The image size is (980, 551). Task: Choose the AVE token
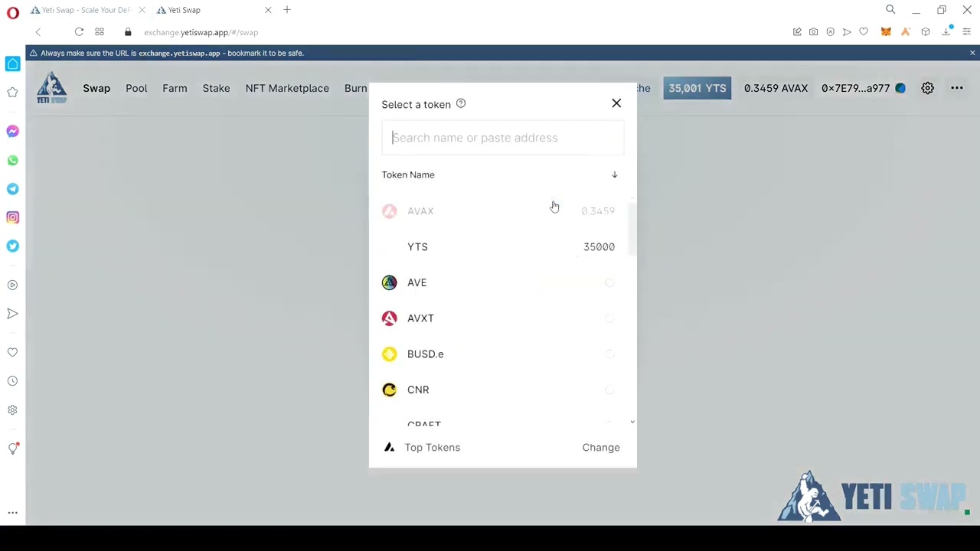click(498, 282)
